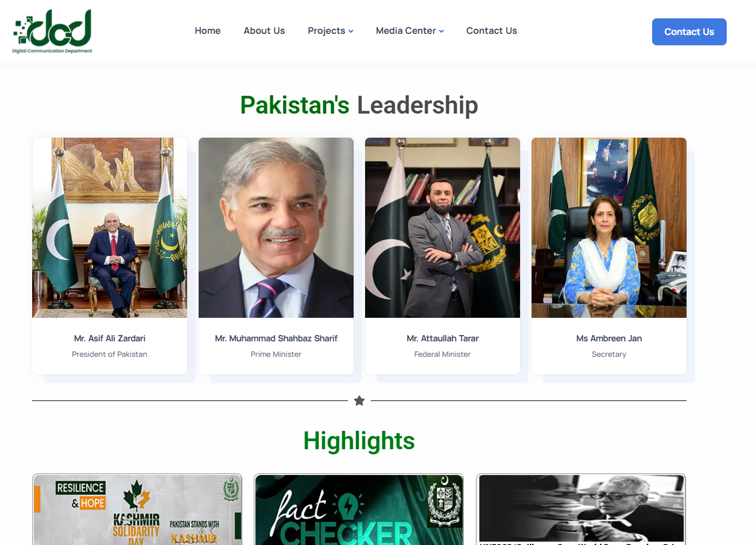Open the Fact Checker highlight card
Screen dimensions: 756x545
tap(359, 509)
